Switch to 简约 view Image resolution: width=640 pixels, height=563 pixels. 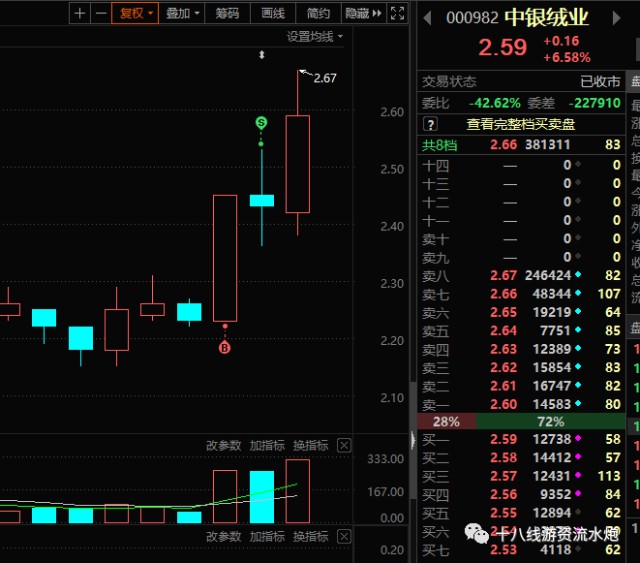[318, 13]
